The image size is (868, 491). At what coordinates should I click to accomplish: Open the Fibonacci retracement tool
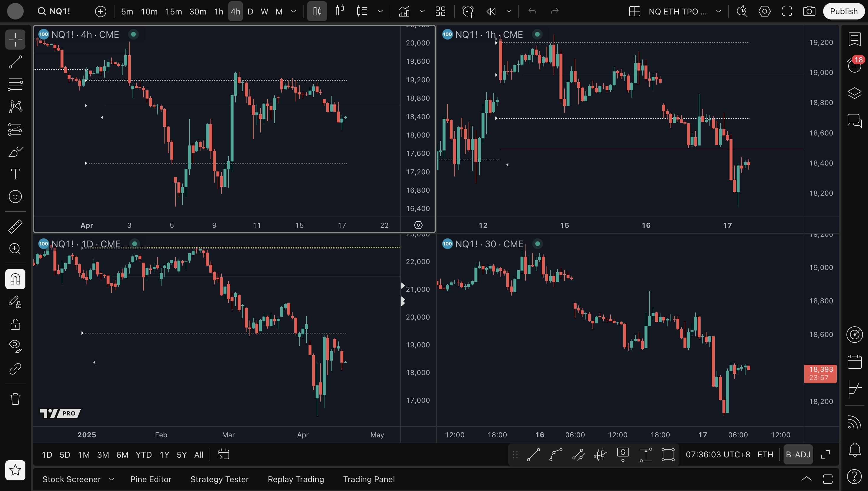[x=15, y=84]
